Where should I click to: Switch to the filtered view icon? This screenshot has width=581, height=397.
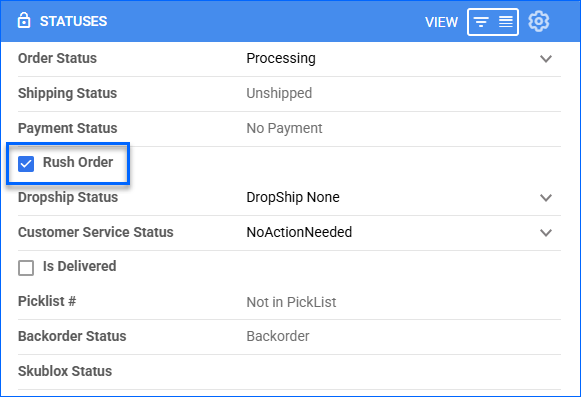coord(481,22)
